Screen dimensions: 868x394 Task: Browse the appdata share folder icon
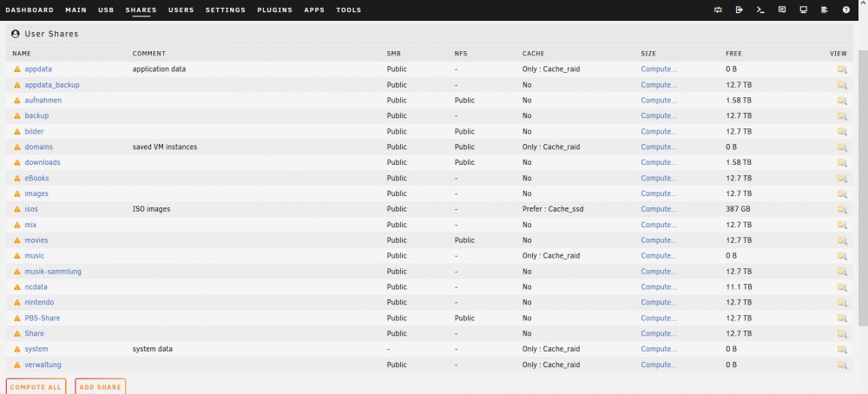[842, 69]
